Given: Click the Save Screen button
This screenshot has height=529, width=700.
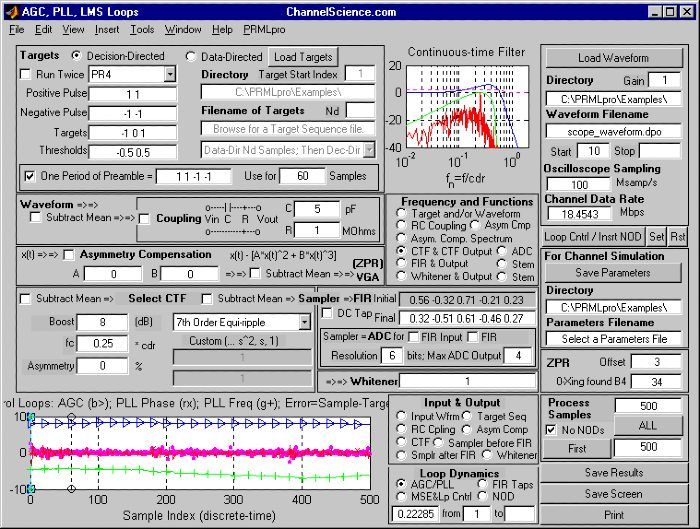Looking at the screenshot, I should coord(614,494).
